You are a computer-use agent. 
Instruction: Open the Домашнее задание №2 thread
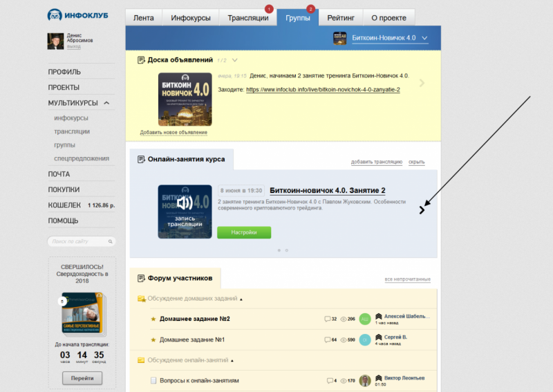pos(195,319)
